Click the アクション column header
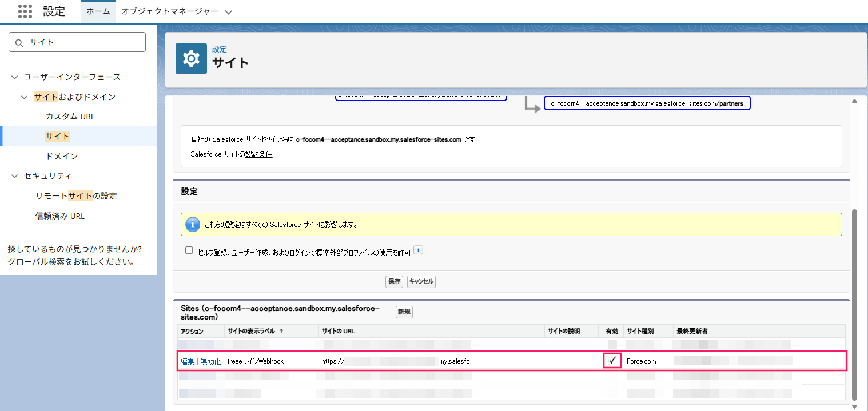Image resolution: width=868 pixels, height=411 pixels. coord(192,331)
